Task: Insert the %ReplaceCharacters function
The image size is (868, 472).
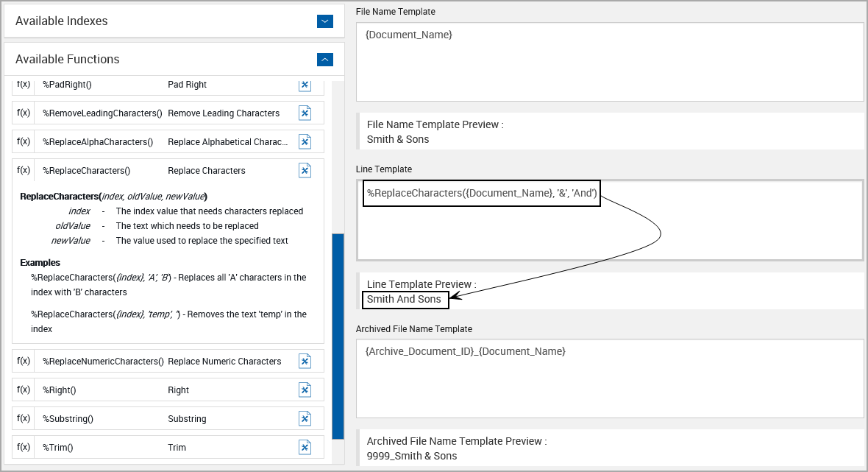Action: pos(305,170)
